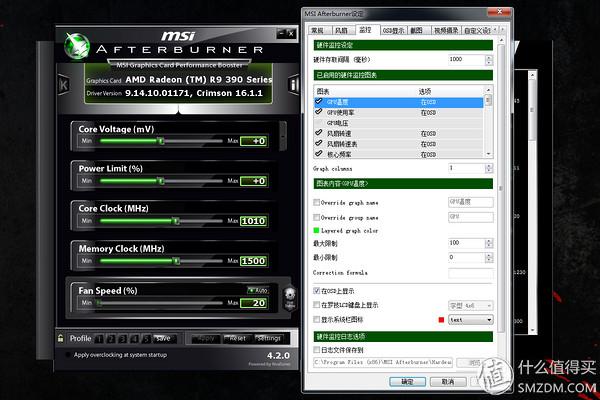The width and height of the screenshot is (600, 400).
Task: Click the 取消 button
Action: coord(448,382)
